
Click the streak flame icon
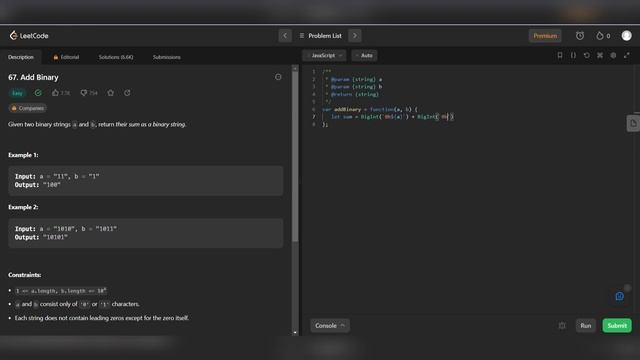(600, 36)
